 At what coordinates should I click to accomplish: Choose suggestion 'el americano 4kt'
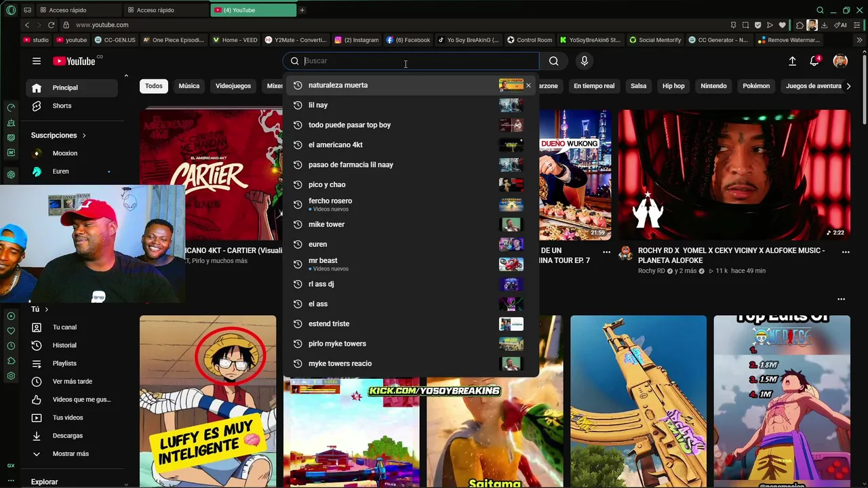[411, 145]
